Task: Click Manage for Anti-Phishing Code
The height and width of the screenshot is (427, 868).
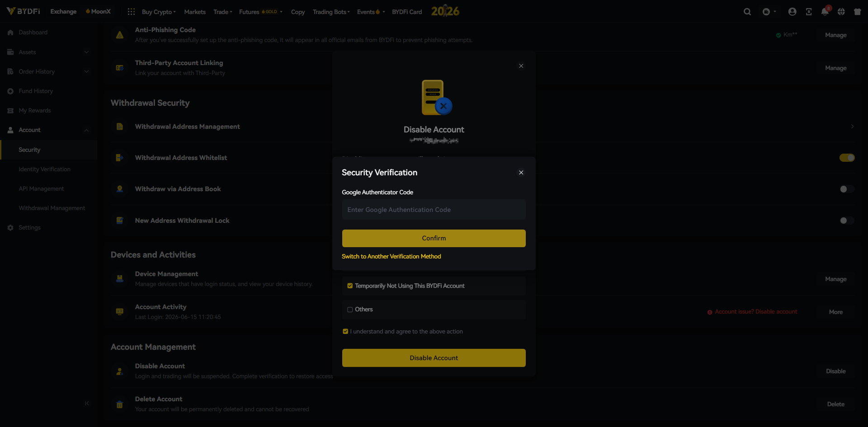Action: point(836,35)
